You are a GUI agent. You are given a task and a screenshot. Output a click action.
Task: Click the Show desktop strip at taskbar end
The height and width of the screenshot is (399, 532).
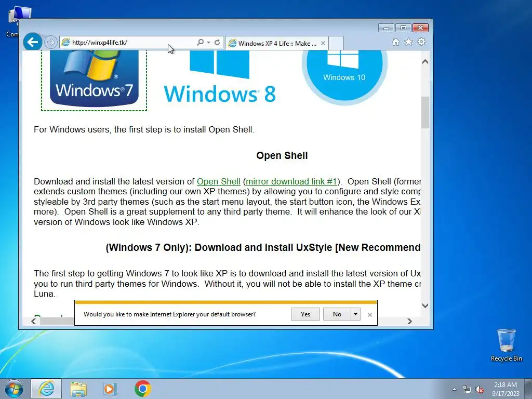pyautogui.click(x=528, y=389)
